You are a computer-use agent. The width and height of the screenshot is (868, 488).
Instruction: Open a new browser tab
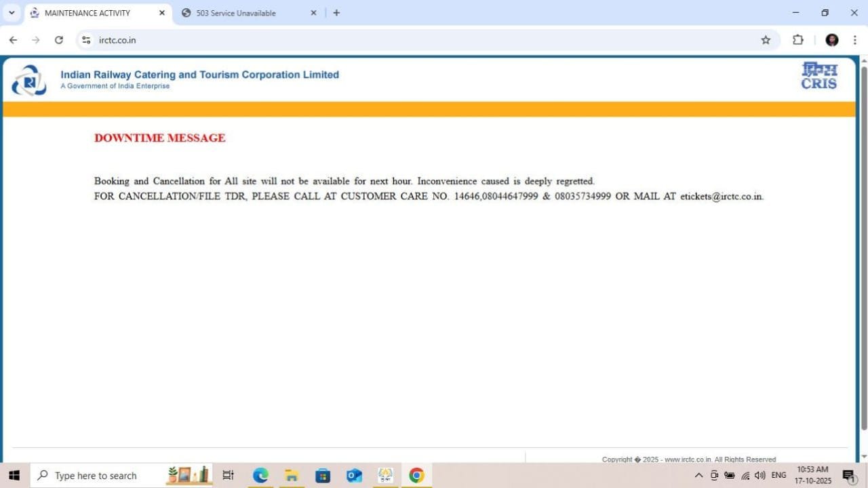click(x=336, y=13)
